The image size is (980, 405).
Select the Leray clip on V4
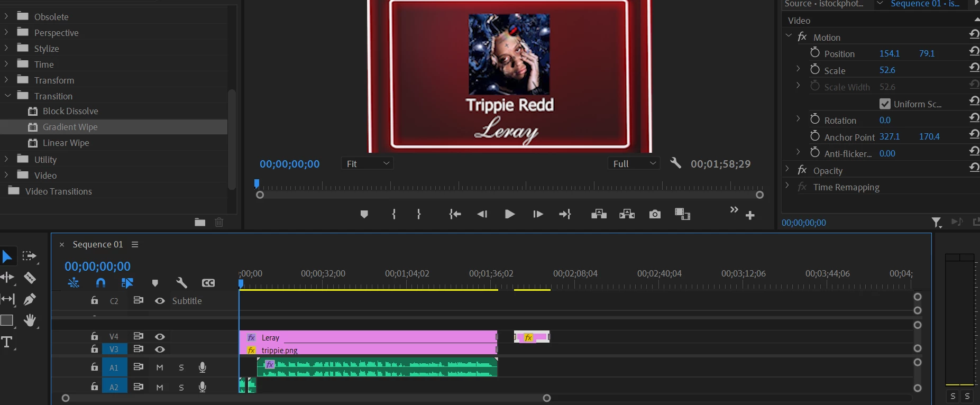tap(368, 337)
